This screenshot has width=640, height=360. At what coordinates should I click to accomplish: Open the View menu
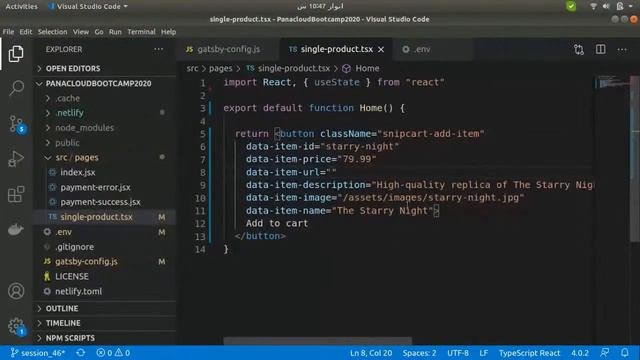(x=81, y=32)
